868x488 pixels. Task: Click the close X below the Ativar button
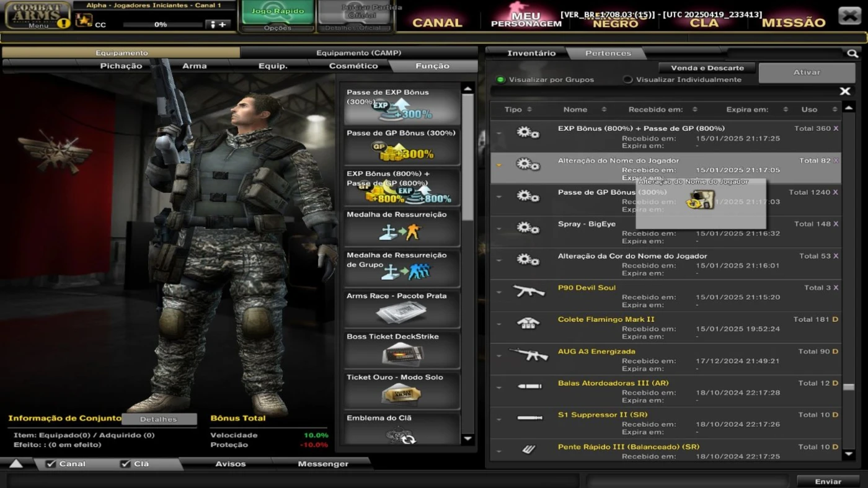pyautogui.click(x=844, y=91)
